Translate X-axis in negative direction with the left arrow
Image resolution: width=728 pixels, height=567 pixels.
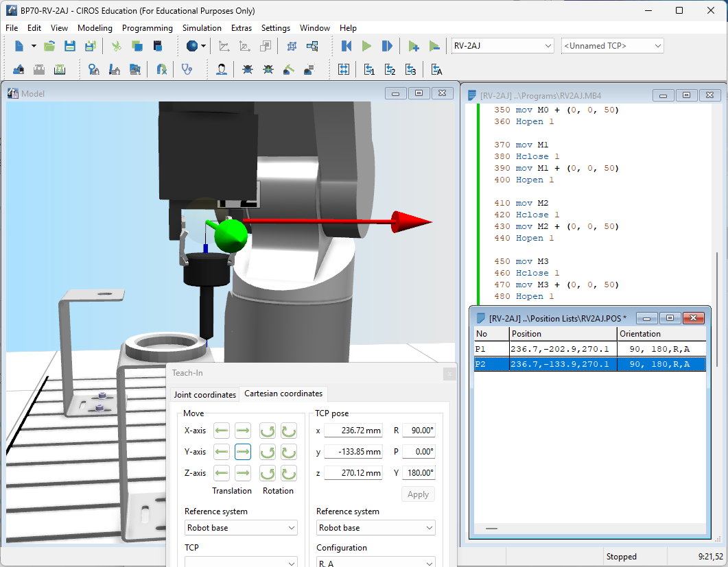click(x=222, y=431)
